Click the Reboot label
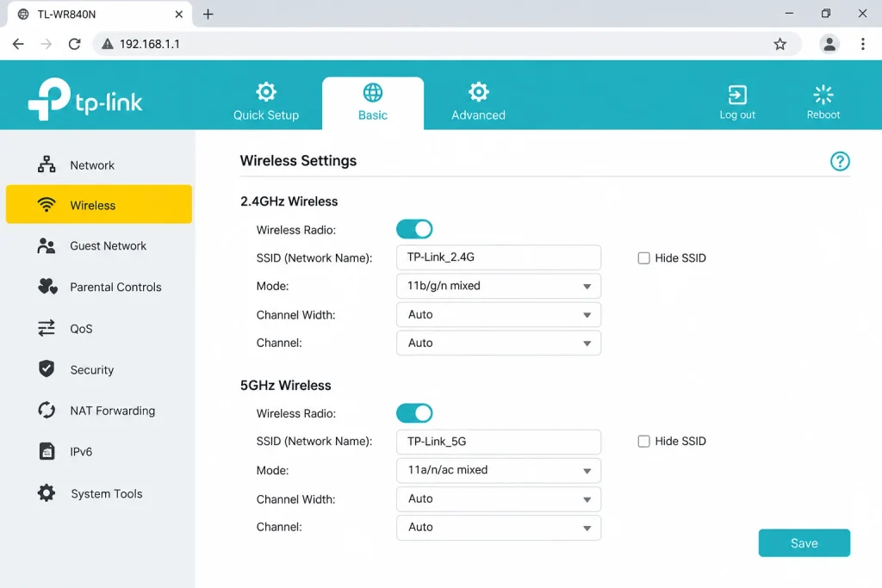This screenshot has width=882, height=588. 823,115
